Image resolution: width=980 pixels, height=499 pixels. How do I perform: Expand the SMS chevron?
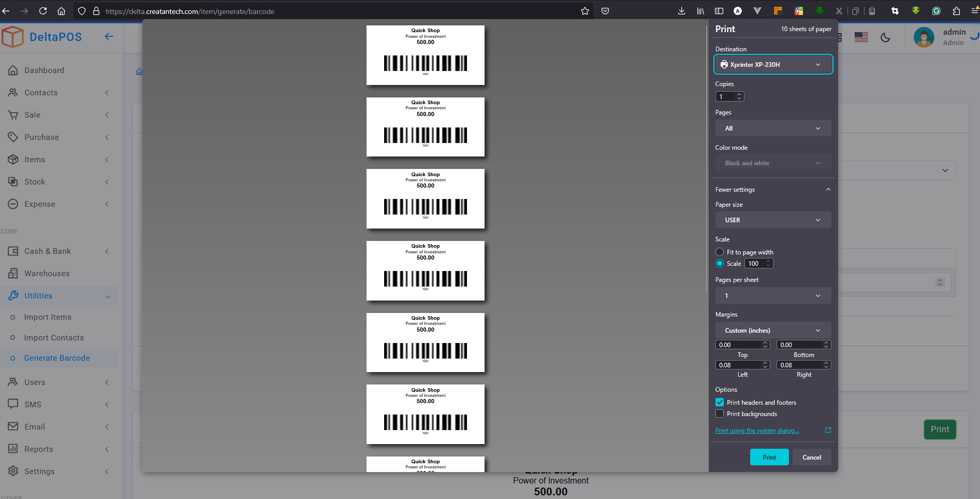coord(107,405)
